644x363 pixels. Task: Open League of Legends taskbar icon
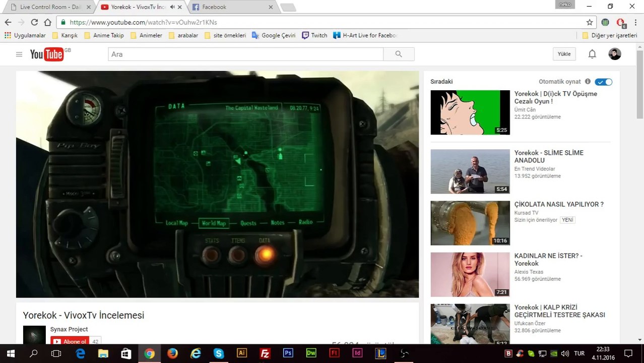[x=381, y=353]
